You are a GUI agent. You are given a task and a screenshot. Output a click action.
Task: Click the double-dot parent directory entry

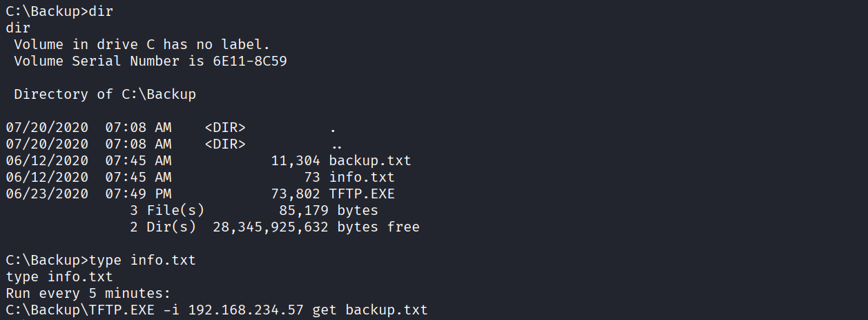click(x=337, y=144)
